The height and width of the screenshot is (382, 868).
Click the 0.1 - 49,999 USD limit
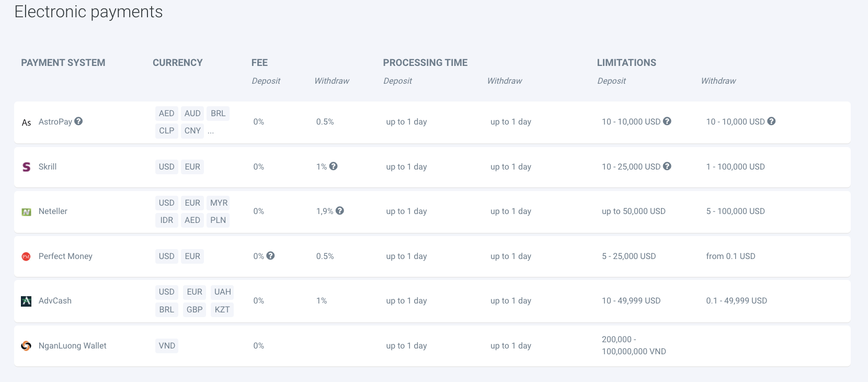tap(736, 301)
